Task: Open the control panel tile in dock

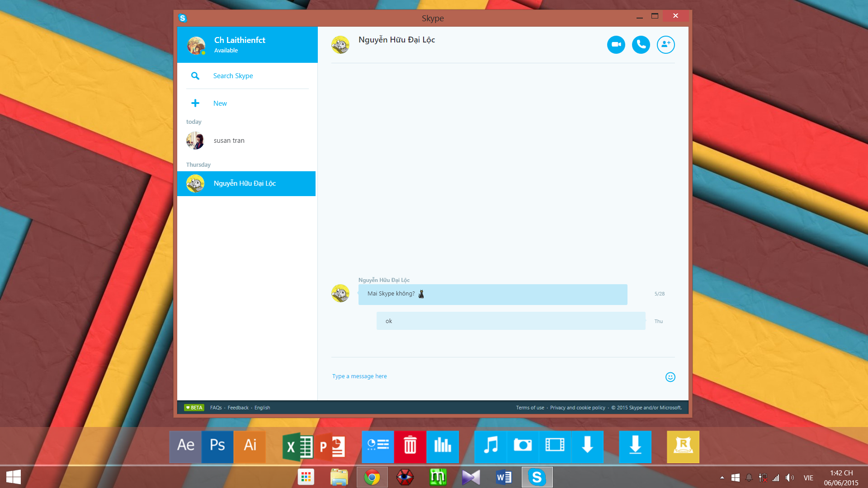Action: coord(378,446)
